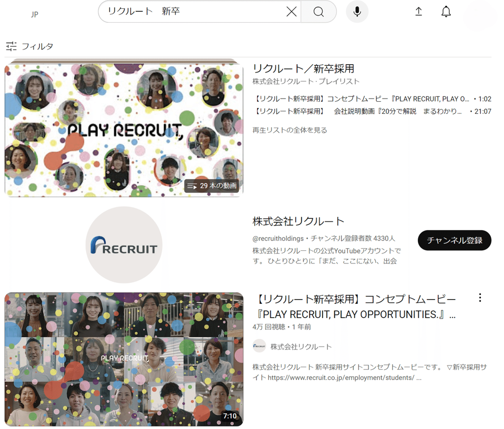Click the magnifying glass search button
504x429 pixels.
(x=318, y=12)
